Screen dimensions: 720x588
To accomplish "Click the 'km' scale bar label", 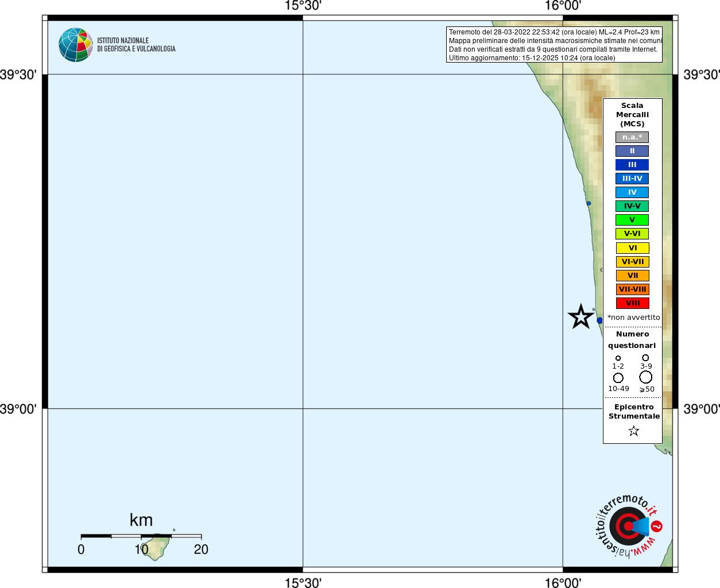I will pos(141,520).
